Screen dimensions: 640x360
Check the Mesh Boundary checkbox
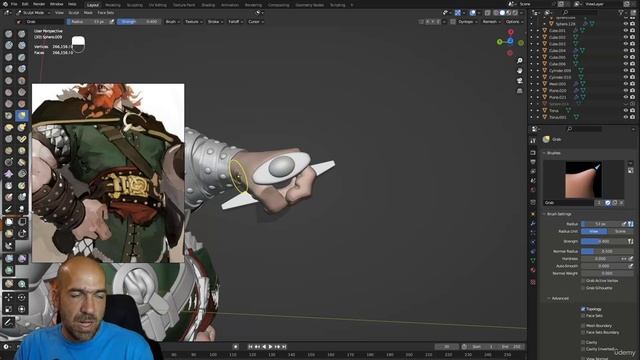(x=583, y=326)
